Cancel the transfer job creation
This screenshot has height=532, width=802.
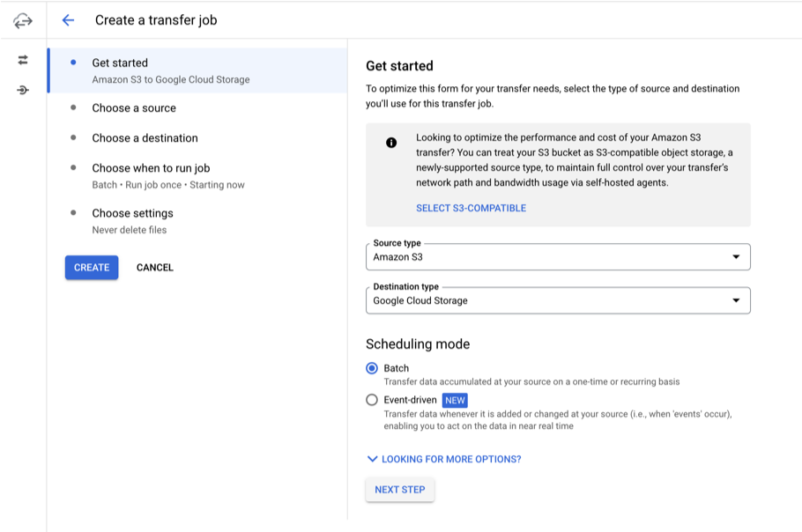(x=155, y=267)
